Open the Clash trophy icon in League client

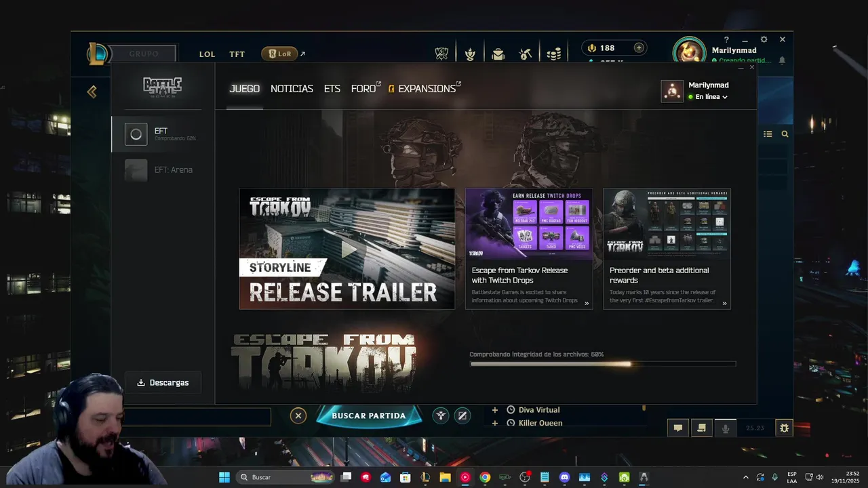coord(441,54)
